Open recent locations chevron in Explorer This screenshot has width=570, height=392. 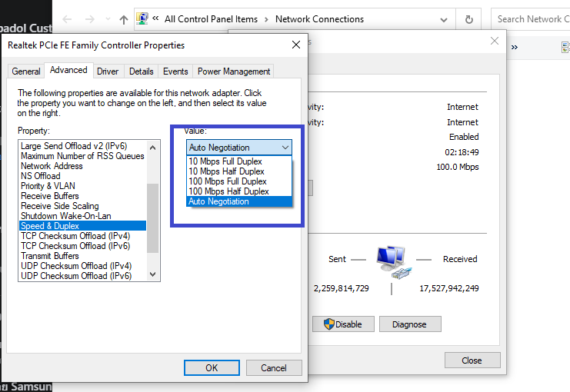coord(108,19)
